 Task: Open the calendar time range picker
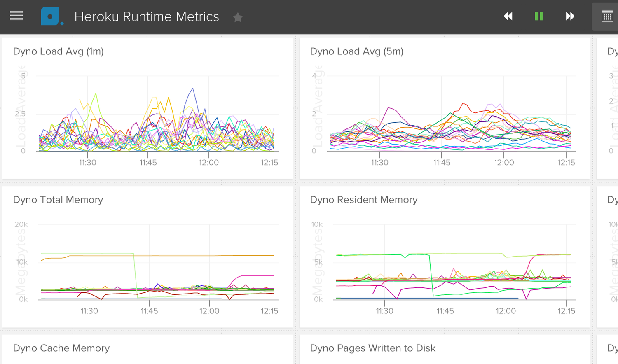pos(607,17)
